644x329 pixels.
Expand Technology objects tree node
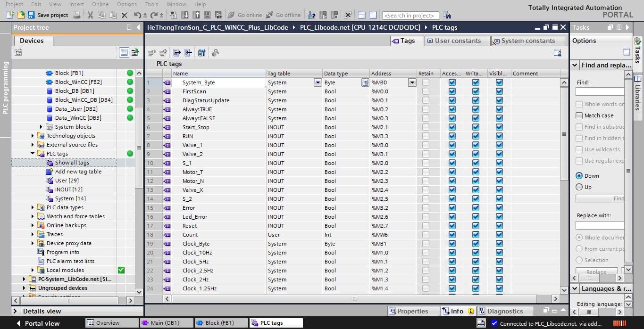33,136
